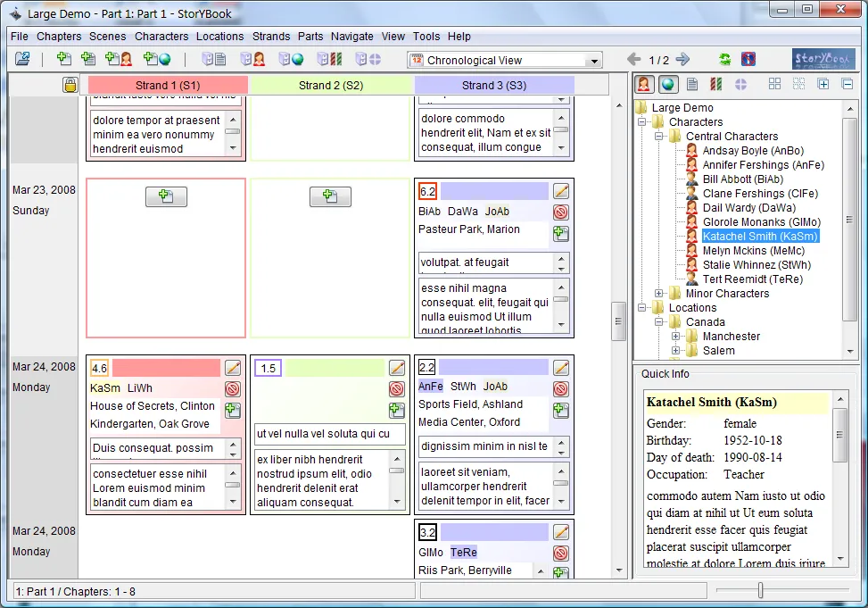Create a new character with the toolbar icon
Image resolution: width=868 pixels, height=608 pixels.
click(117, 59)
